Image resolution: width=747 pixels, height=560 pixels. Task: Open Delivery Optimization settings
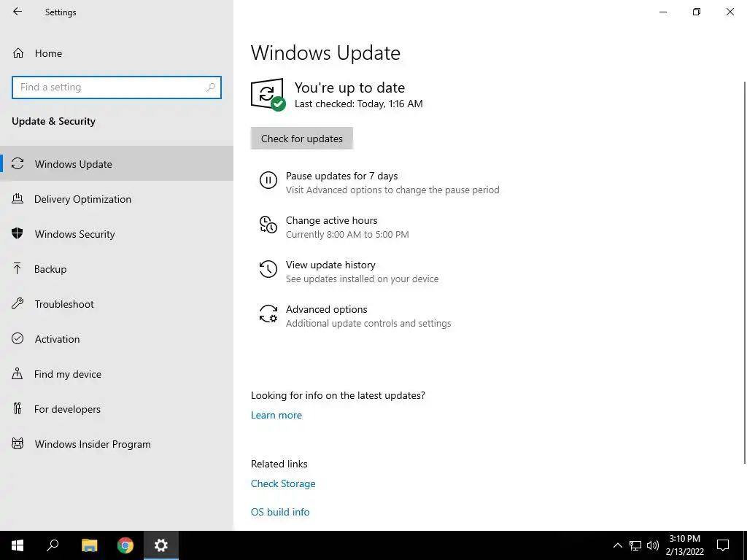(117, 199)
